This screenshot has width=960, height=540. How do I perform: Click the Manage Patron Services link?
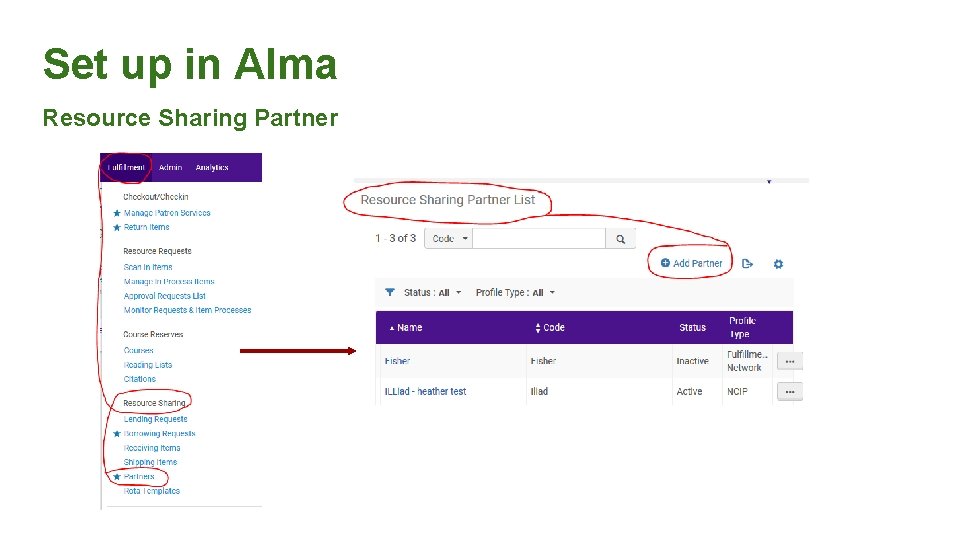click(167, 213)
